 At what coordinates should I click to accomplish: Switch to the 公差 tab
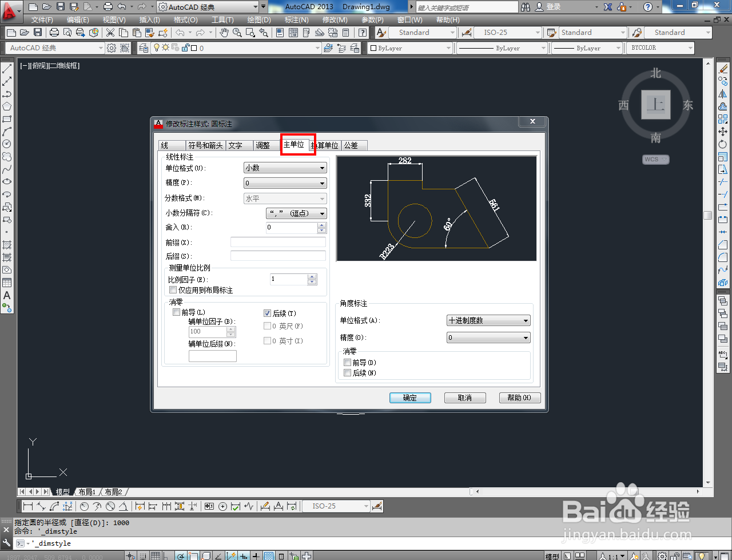coord(354,145)
